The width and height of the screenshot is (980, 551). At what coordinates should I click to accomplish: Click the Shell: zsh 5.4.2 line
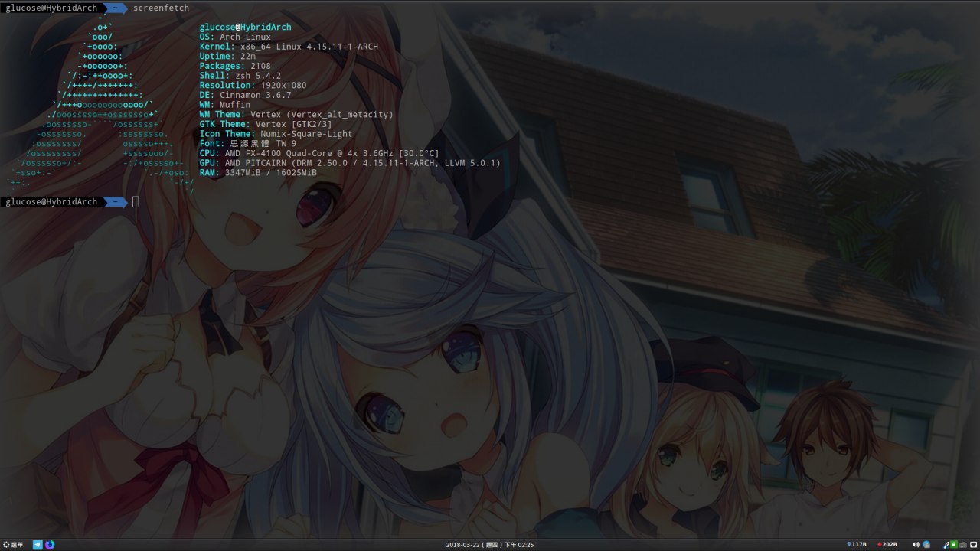tap(240, 76)
